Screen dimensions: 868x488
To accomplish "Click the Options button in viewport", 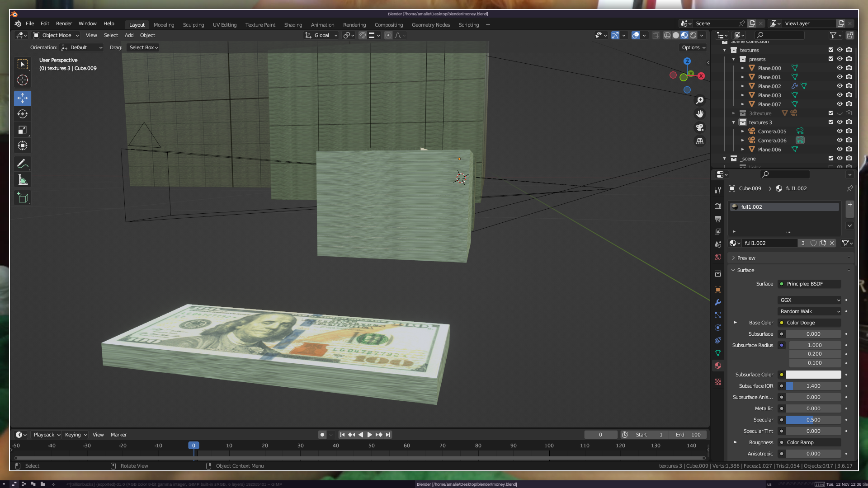I will coord(693,47).
